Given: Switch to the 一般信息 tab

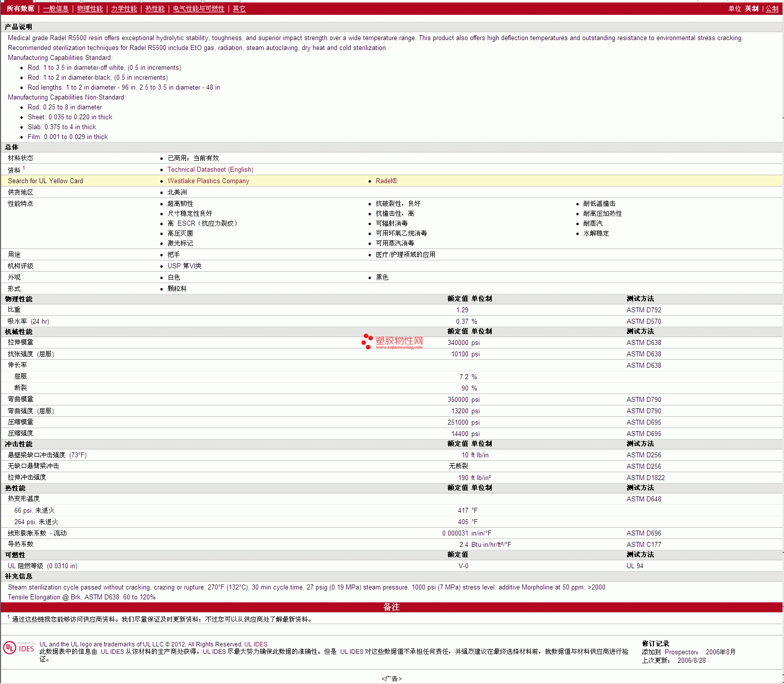Looking at the screenshot, I should [55, 8].
